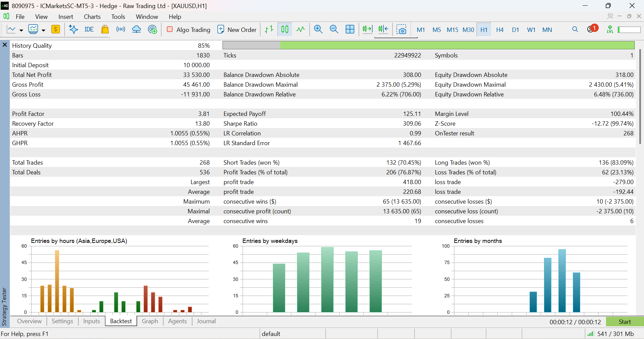Viewport: 644px width, 339px height.
Task: Take a chart screenshot with the camera icon
Action: (401, 30)
